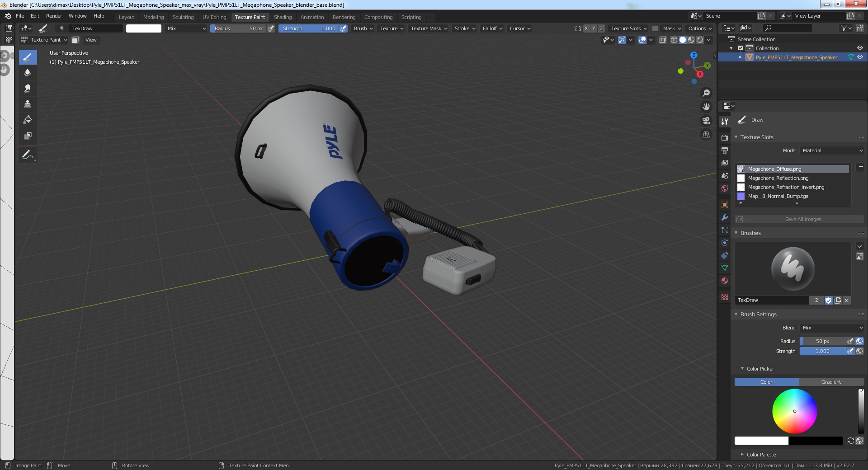Viewport: 868px width, 470px height.
Task: Enable the stencil Mask checkbox
Action: (655, 28)
